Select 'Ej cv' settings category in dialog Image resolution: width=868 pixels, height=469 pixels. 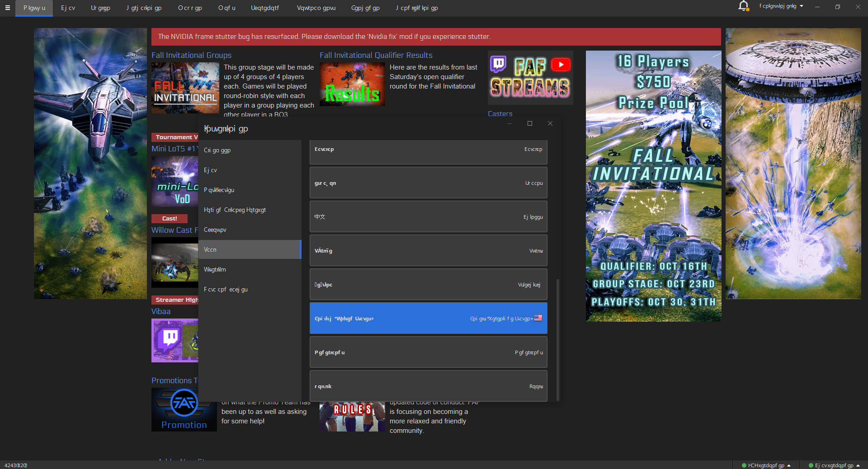point(250,170)
